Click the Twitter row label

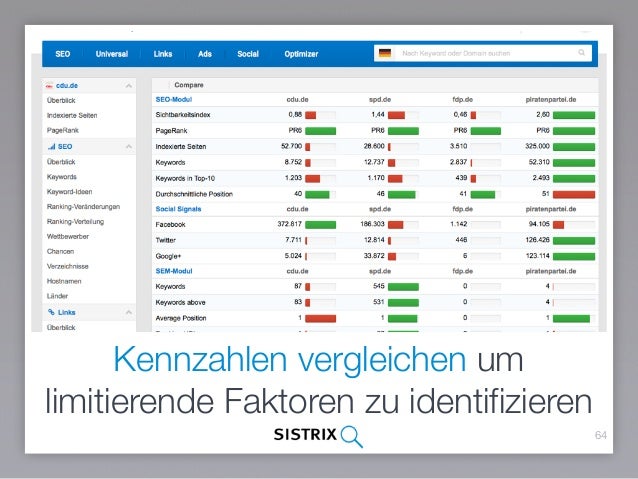pyautogui.click(x=166, y=240)
